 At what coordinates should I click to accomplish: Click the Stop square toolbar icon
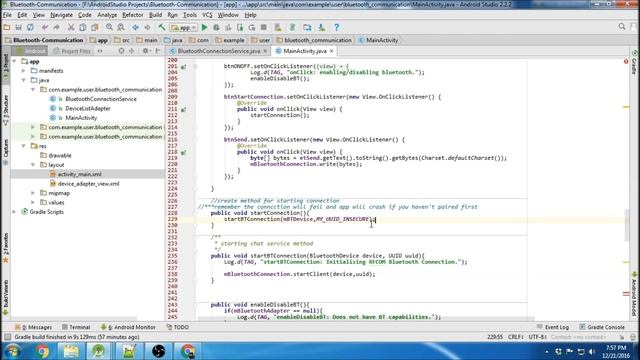click(x=264, y=27)
